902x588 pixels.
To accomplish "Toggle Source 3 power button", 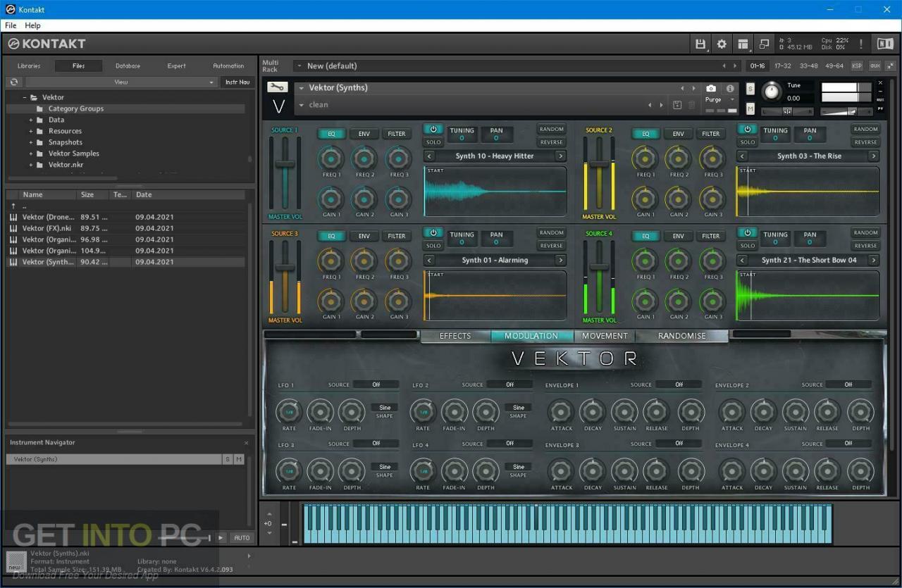I will pyautogui.click(x=433, y=233).
